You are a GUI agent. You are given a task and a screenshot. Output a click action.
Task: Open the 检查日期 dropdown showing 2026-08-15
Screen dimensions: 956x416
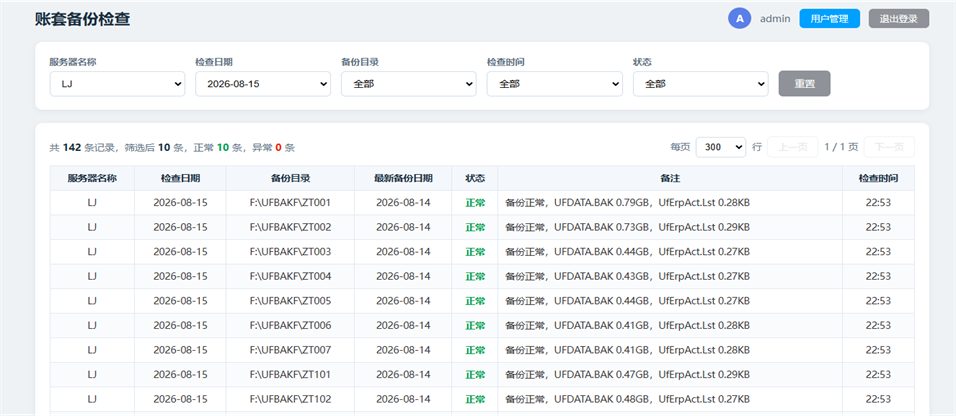point(263,84)
